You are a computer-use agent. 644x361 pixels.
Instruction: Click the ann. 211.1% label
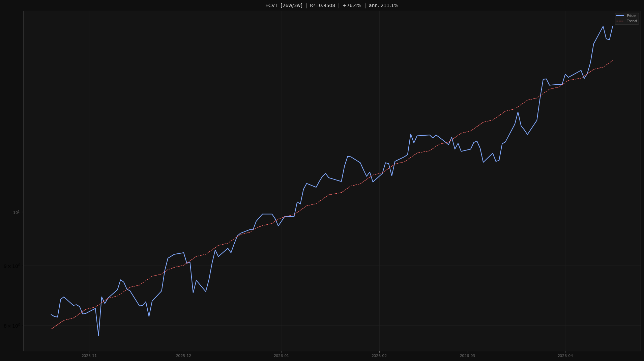pyautogui.click(x=383, y=5)
